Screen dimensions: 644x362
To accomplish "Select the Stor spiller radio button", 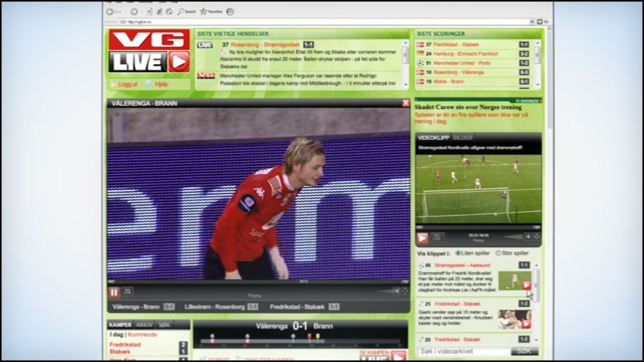I will point(498,253).
